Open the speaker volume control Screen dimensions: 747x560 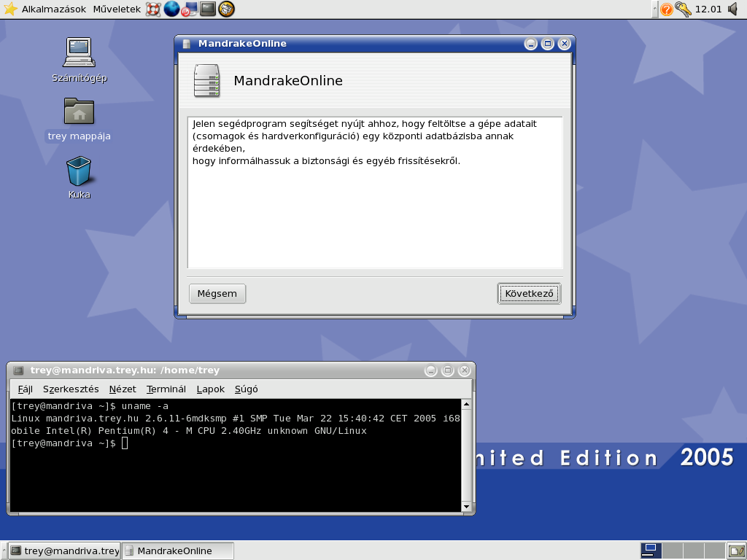(734, 9)
